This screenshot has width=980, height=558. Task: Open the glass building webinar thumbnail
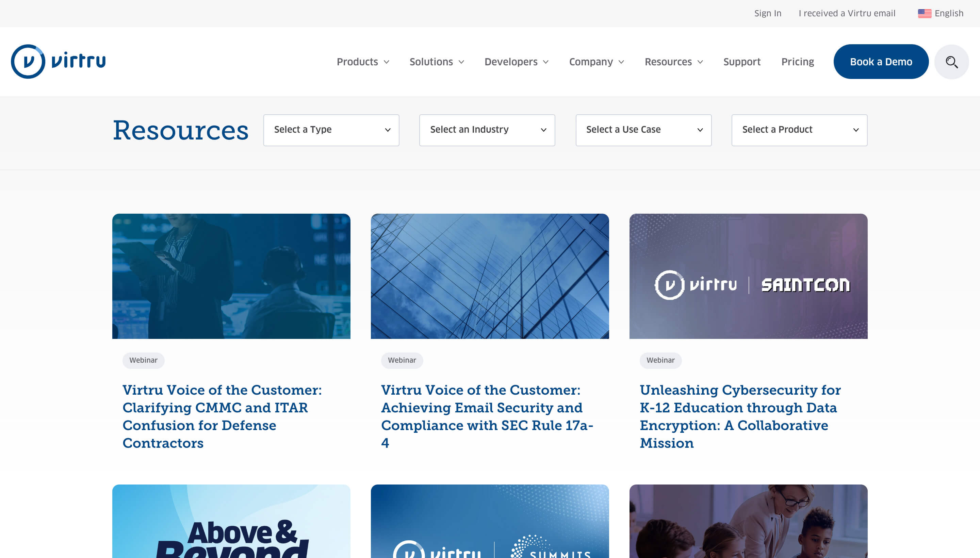pos(490,276)
